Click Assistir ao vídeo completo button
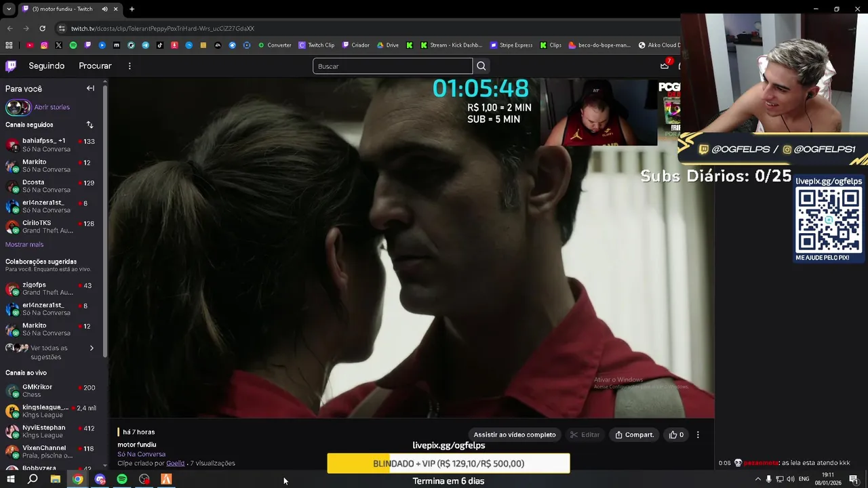Image resolution: width=868 pixels, height=488 pixels. pos(515,434)
